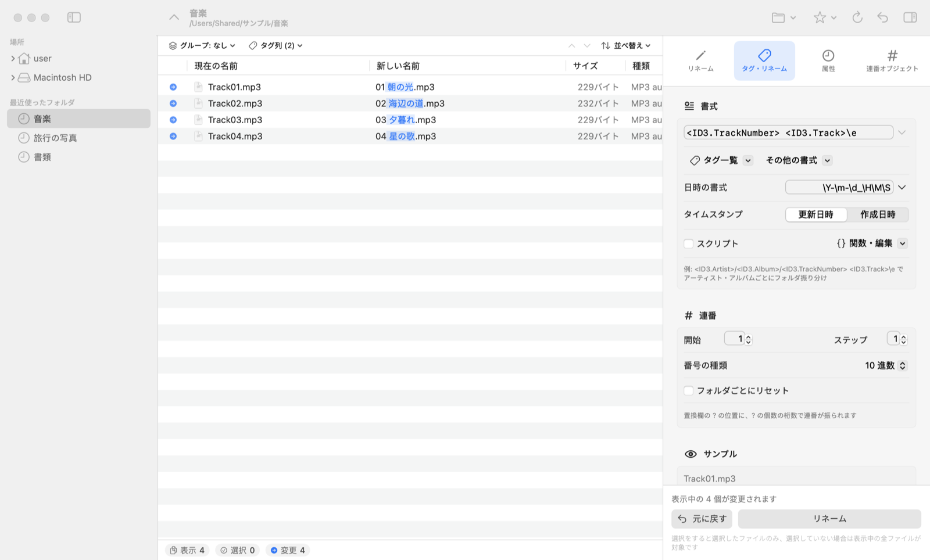Image resolution: width=930 pixels, height=560 pixels.
Task: Open the 並べ替え sort menu
Action: coord(626,45)
